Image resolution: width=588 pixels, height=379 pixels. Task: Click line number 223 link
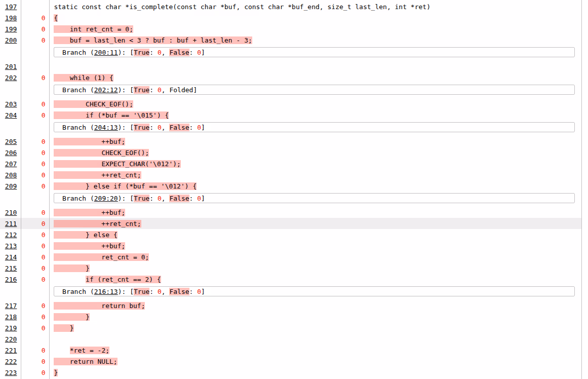(11, 373)
